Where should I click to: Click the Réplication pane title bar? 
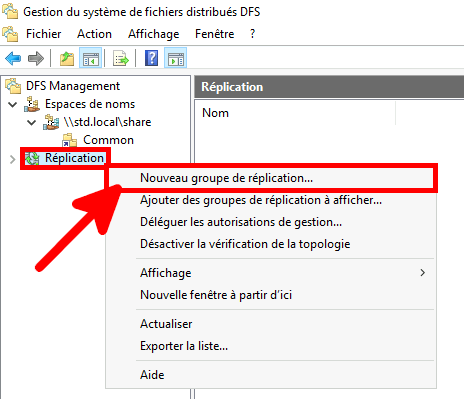329,87
